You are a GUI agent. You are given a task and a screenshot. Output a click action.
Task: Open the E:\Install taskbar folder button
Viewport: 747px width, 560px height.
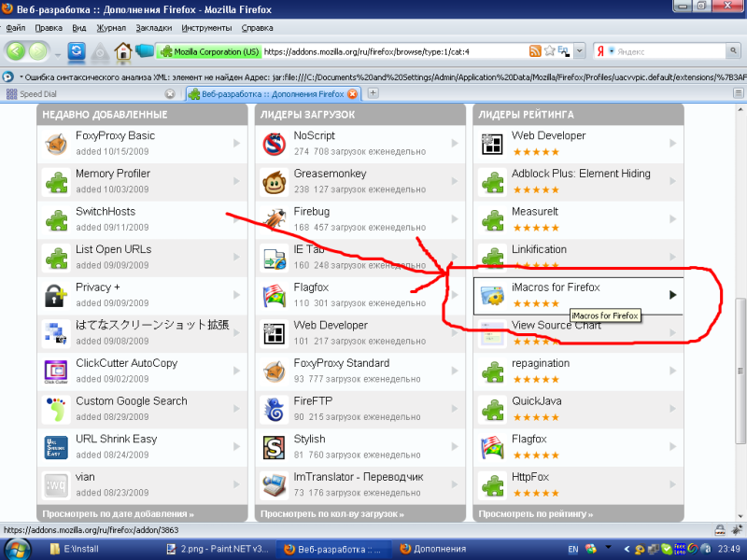click(x=77, y=549)
